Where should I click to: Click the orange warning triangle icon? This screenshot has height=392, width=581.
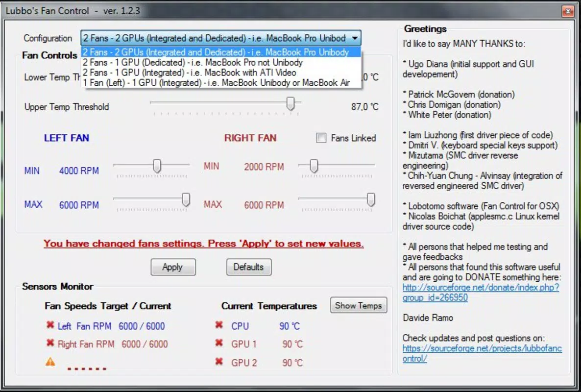pyautogui.click(x=50, y=362)
